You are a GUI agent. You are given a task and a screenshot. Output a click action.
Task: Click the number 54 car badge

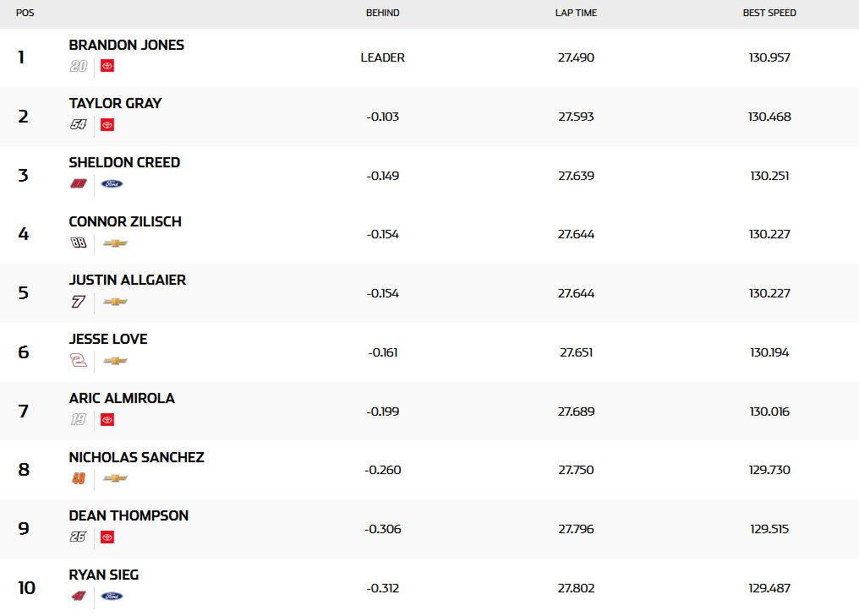[79, 125]
